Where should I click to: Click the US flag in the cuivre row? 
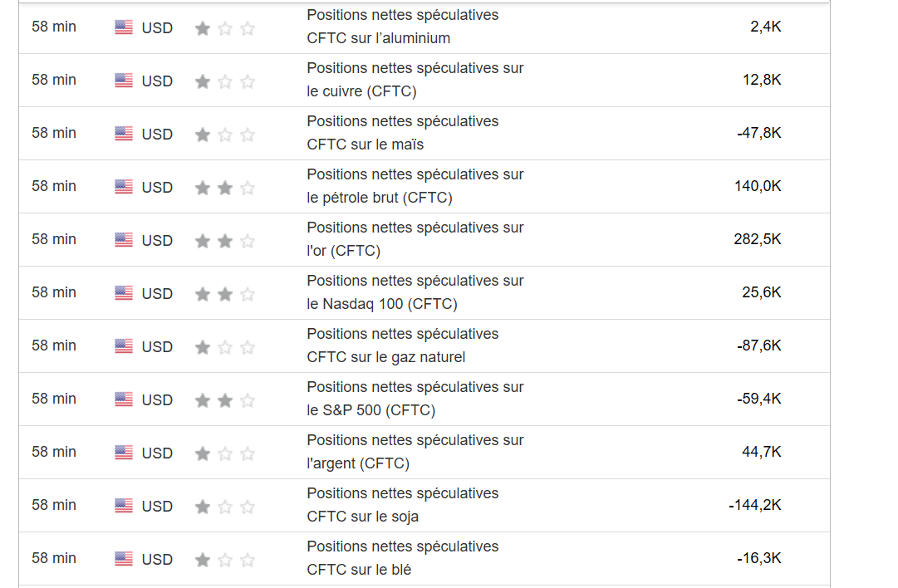124,81
